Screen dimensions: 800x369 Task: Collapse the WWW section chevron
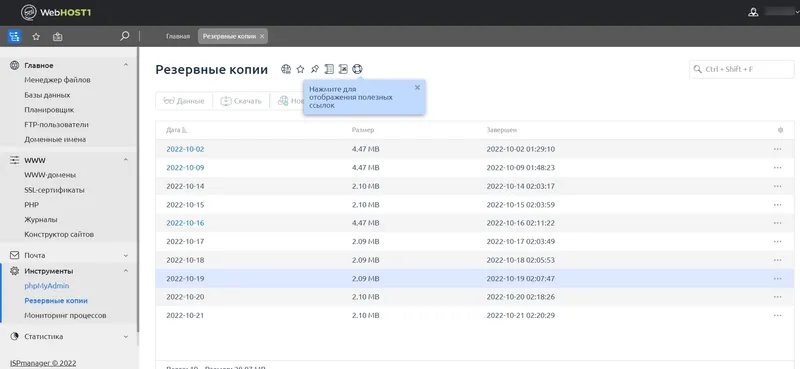pos(126,160)
